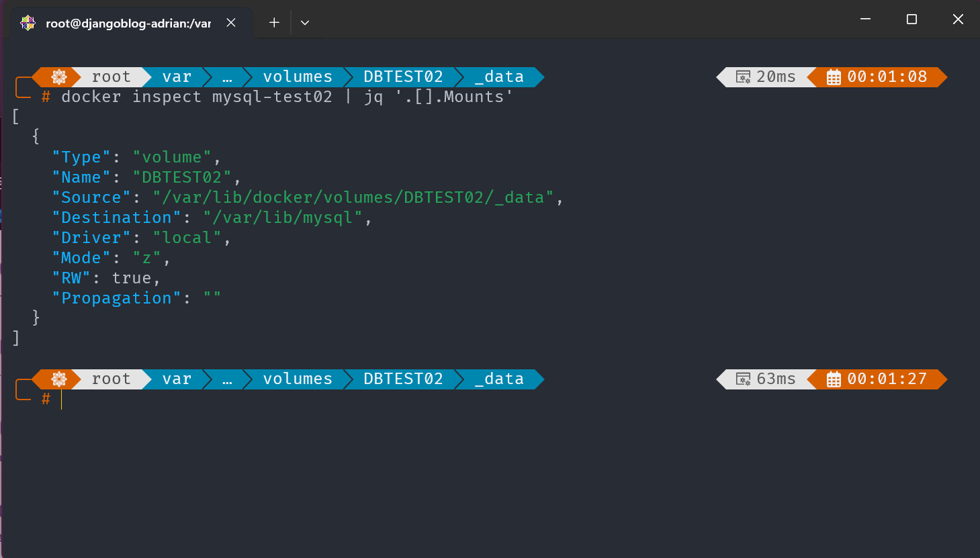Click the execution time icon beside 20ms
This screenshot has width=980, height=558.
(x=743, y=77)
